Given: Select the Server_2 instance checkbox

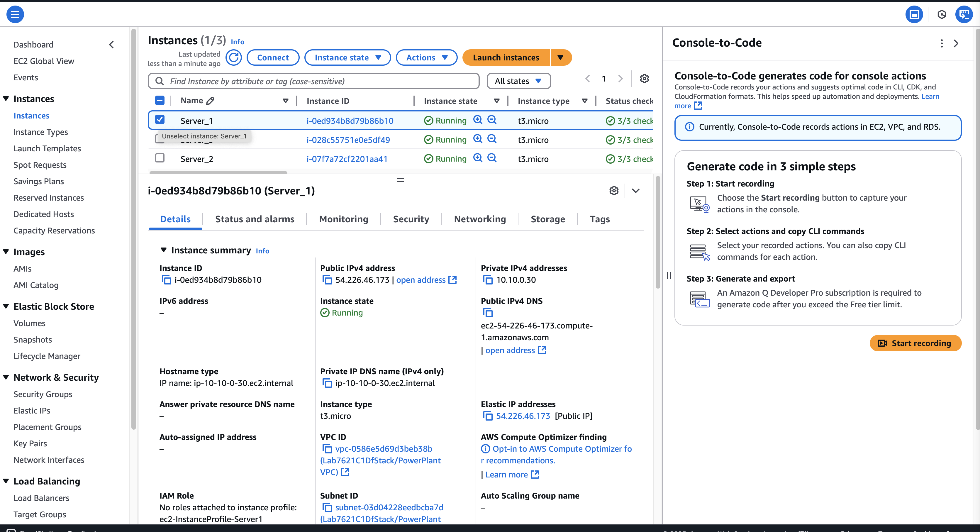Looking at the screenshot, I should coord(160,157).
